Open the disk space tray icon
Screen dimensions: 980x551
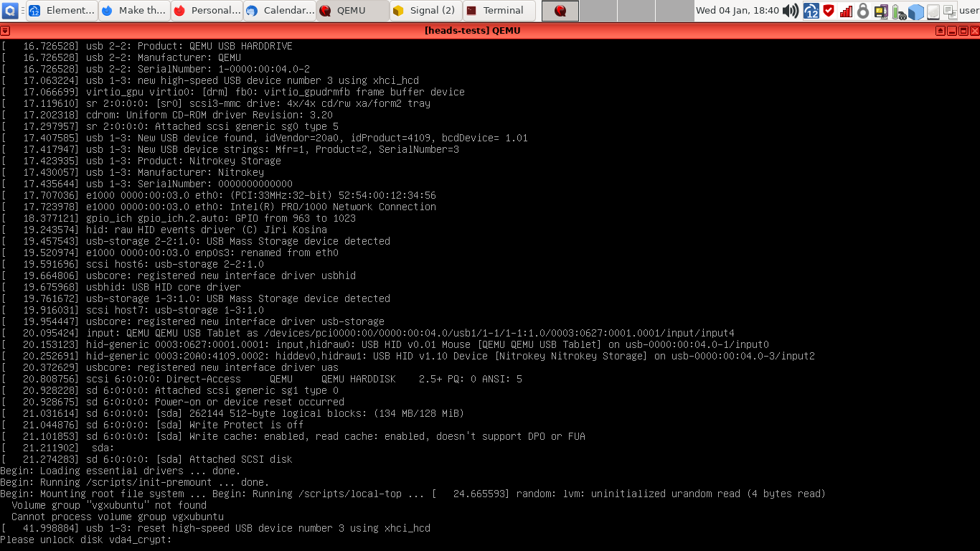[933, 11]
